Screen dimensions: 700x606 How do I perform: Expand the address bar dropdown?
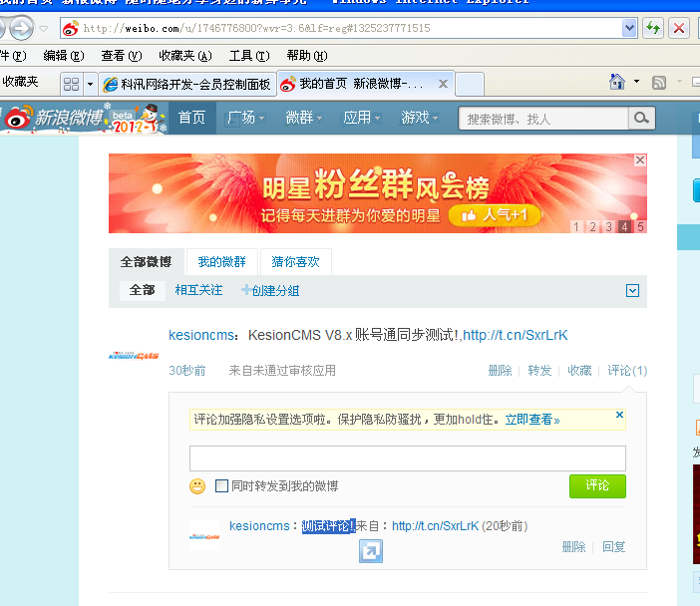click(629, 28)
